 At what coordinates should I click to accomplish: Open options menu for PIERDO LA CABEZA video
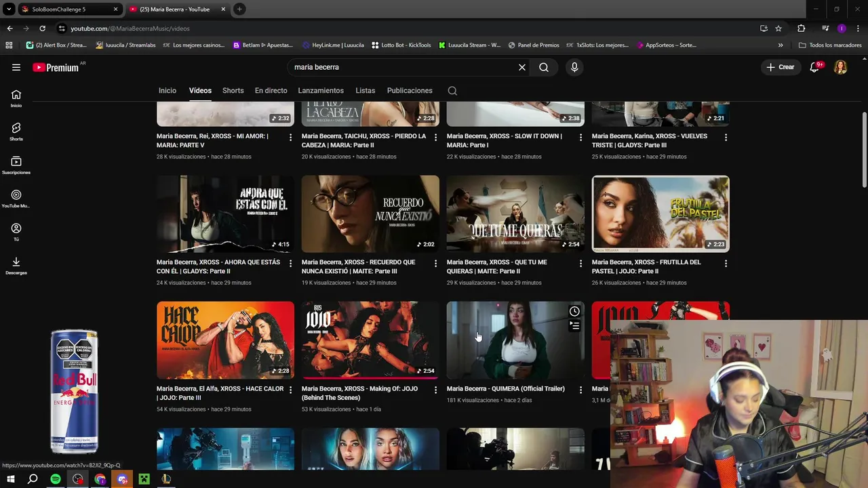(435, 137)
